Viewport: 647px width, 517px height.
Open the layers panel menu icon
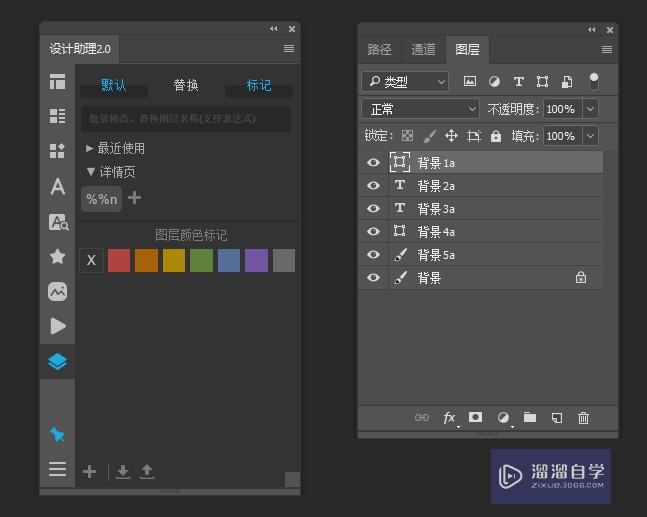607,50
